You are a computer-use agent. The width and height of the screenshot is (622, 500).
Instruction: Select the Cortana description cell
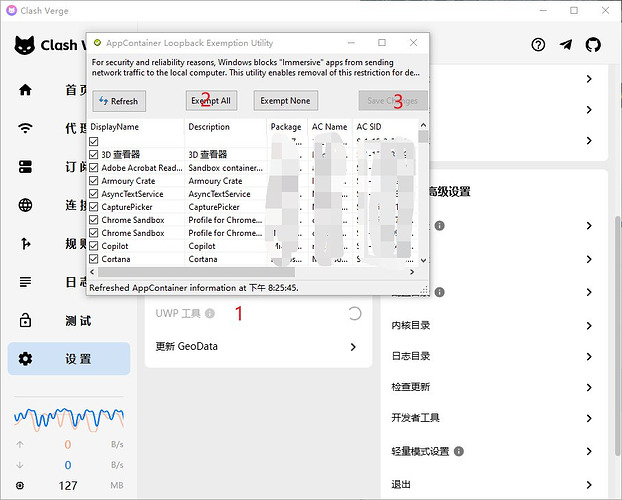pyautogui.click(x=225, y=259)
